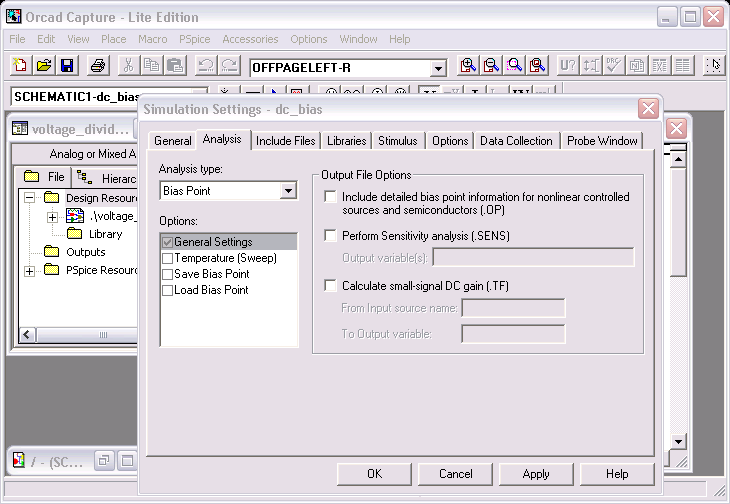The width and height of the screenshot is (730, 504).
Task: Zoom out with the minus magnifier icon
Action: tap(491, 66)
